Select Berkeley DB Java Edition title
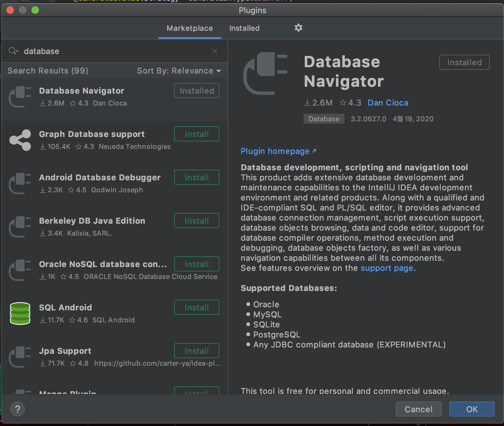The height and width of the screenshot is (426, 504). (92, 221)
